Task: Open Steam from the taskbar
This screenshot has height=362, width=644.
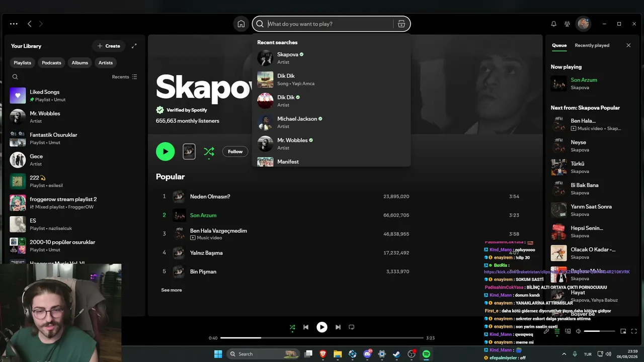Action: (396, 354)
